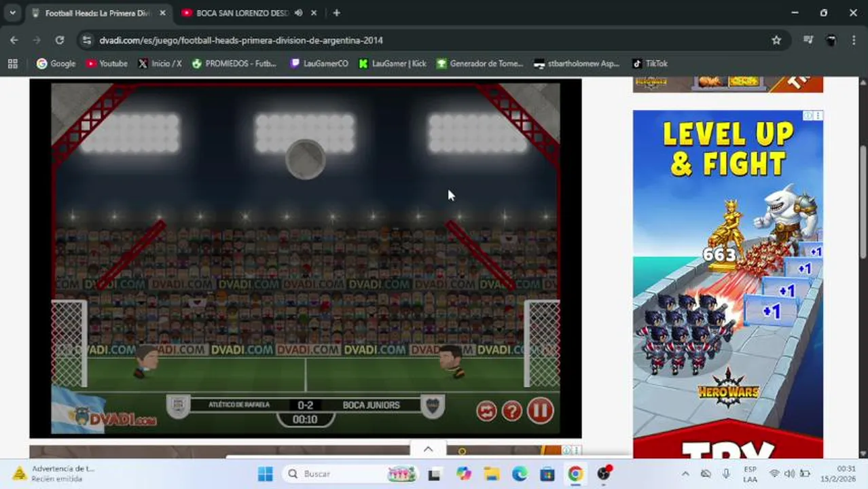This screenshot has height=489, width=868.
Task: Open the media control icon in toolbar
Action: tap(808, 40)
